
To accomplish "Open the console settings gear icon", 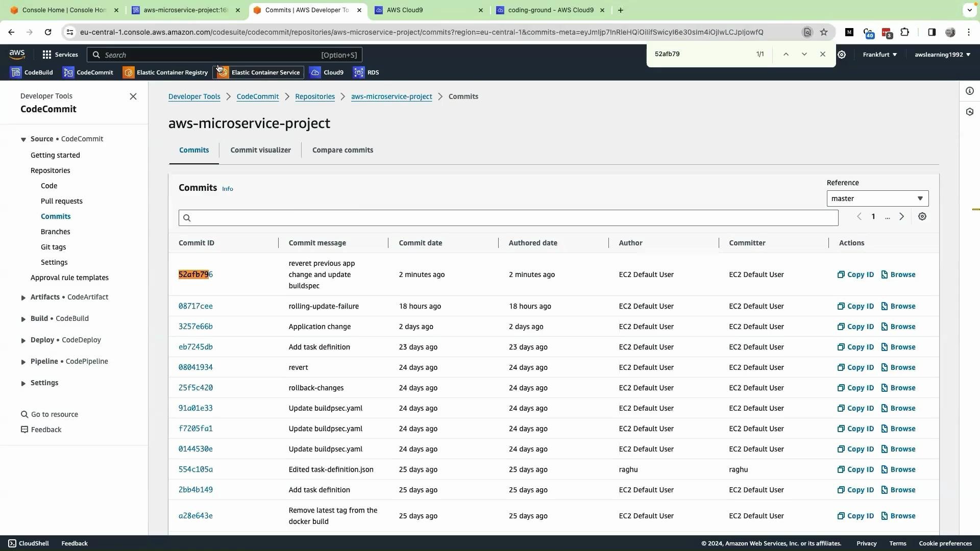I will tap(842, 55).
